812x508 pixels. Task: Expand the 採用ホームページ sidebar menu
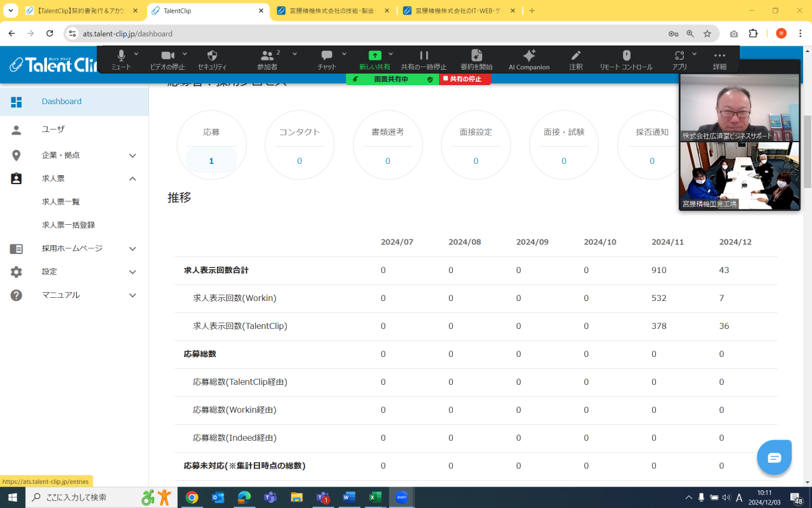tap(133, 249)
